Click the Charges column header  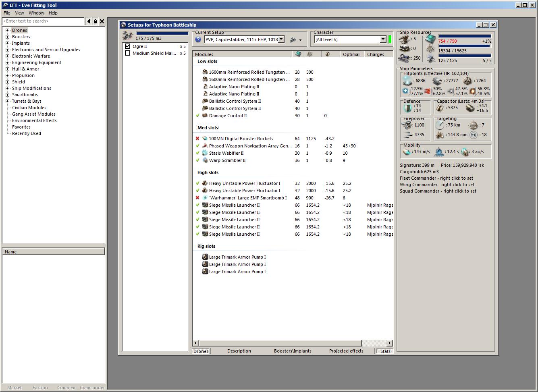(x=378, y=54)
